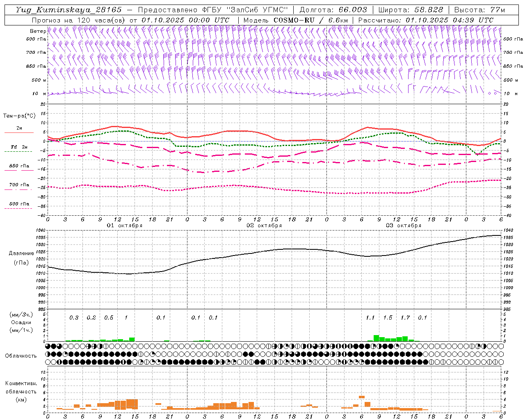Screen dimensions: 525x420
Task: Click the dotted pink line sample under 500 гПа legend
Action: [x=18, y=208]
